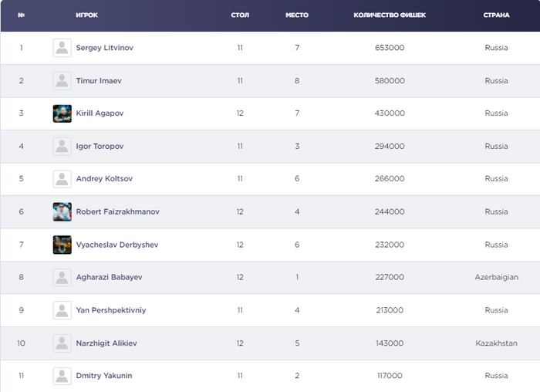Viewport: 540px width, 392px height.
Task: Click Sergey Litvinov's placeholder avatar icon
Action: point(62,48)
